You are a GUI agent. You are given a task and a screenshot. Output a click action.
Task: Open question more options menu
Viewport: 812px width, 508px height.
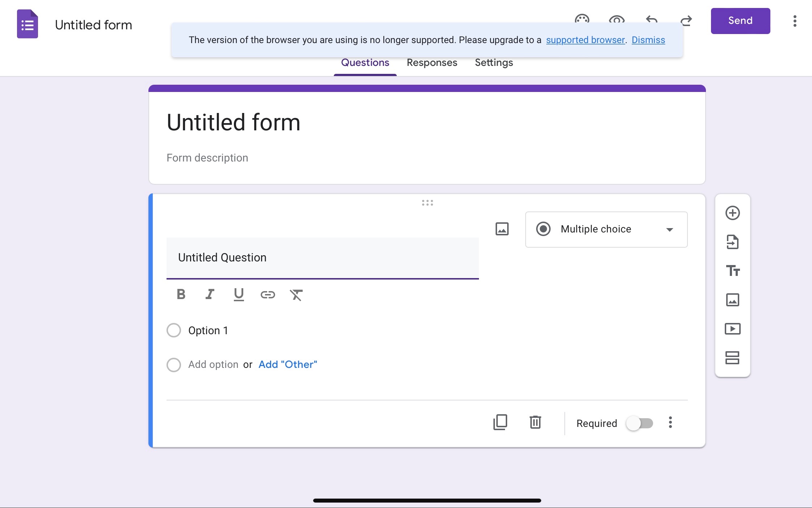[x=670, y=423]
